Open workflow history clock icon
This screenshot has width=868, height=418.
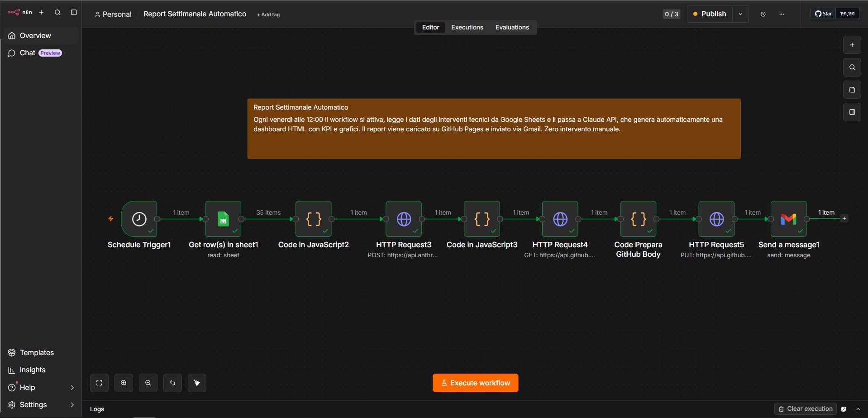coord(763,14)
